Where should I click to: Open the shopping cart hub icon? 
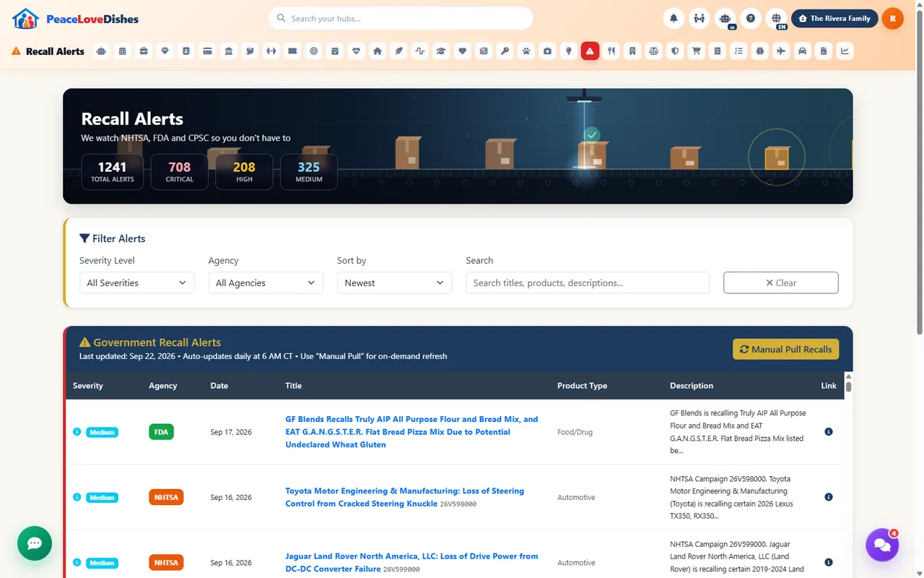[x=696, y=51]
